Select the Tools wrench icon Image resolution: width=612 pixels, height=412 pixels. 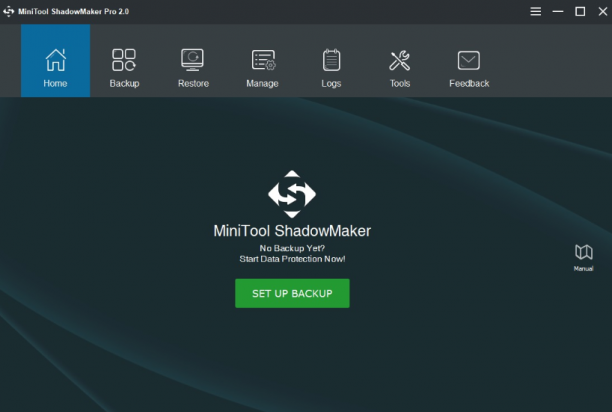click(400, 60)
